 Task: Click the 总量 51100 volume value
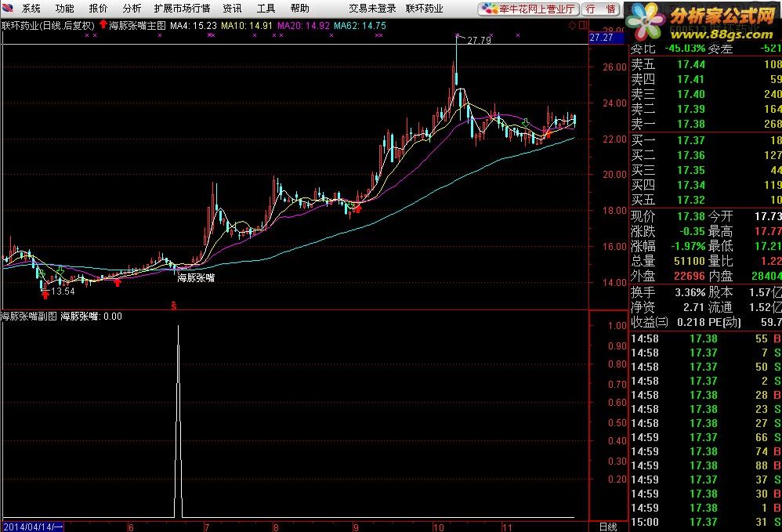pyautogui.click(x=690, y=261)
